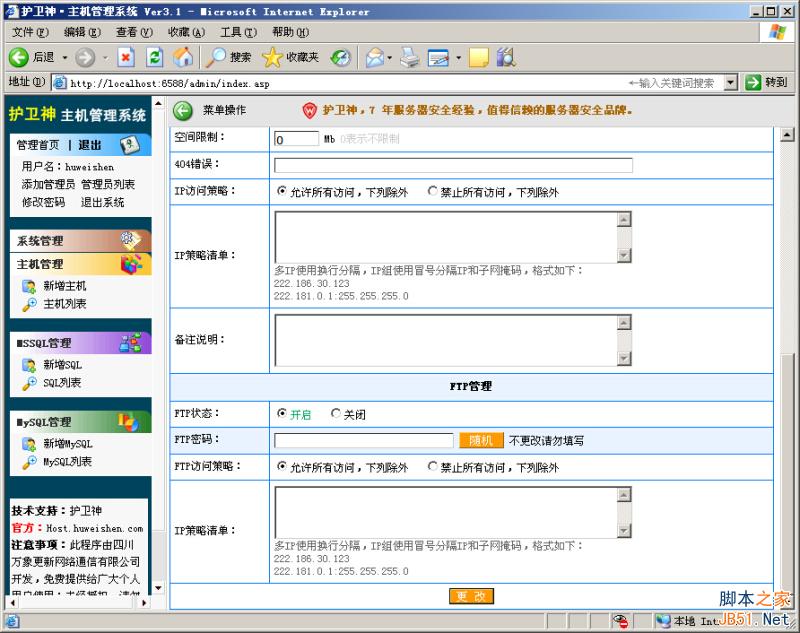Open the Edit button dropdown arrow
800x633 pixels.
458,58
